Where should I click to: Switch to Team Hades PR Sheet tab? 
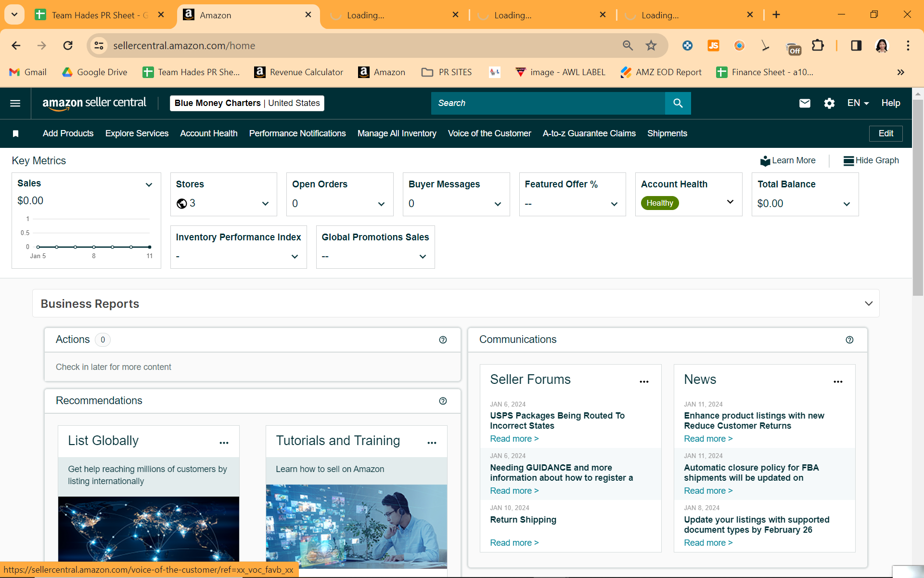coord(100,15)
